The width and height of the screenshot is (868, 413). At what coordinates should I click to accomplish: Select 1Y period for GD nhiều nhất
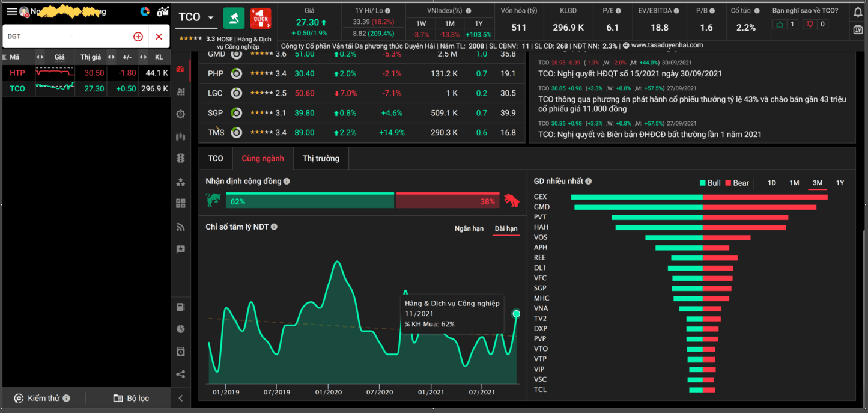pos(840,183)
